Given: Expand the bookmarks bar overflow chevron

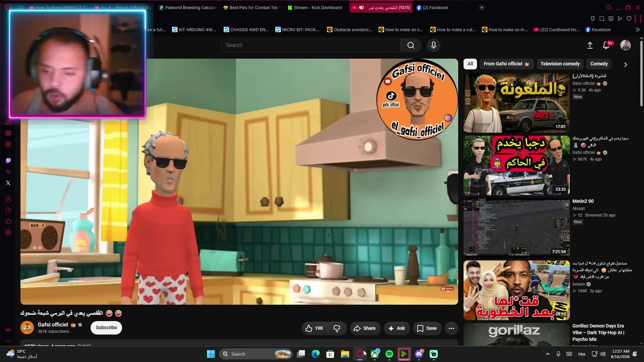Looking at the screenshot, I should [x=637, y=30].
